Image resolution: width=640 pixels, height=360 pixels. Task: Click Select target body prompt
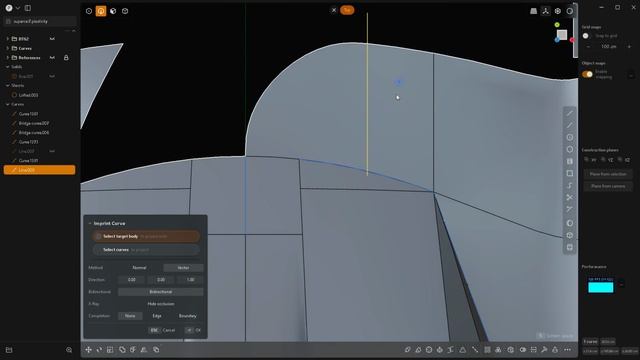tap(146, 236)
